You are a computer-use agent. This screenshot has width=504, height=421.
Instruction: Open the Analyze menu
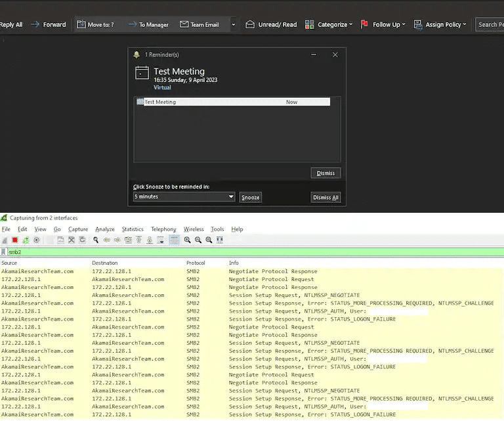click(105, 229)
